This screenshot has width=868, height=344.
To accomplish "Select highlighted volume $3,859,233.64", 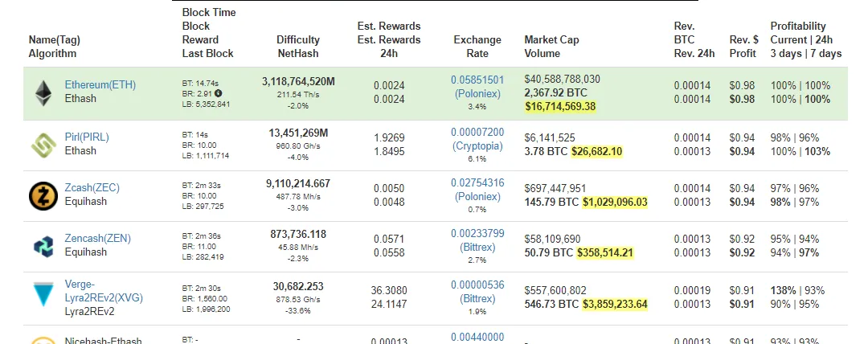I will (x=615, y=304).
